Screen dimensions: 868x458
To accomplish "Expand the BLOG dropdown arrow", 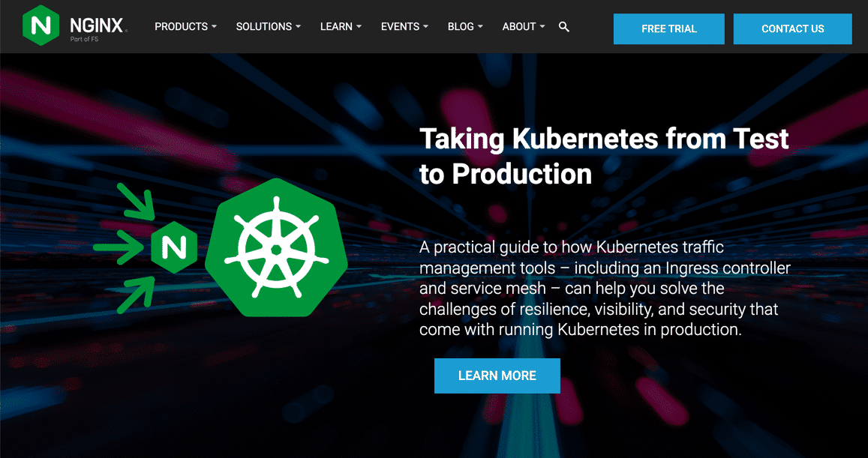I will point(480,27).
